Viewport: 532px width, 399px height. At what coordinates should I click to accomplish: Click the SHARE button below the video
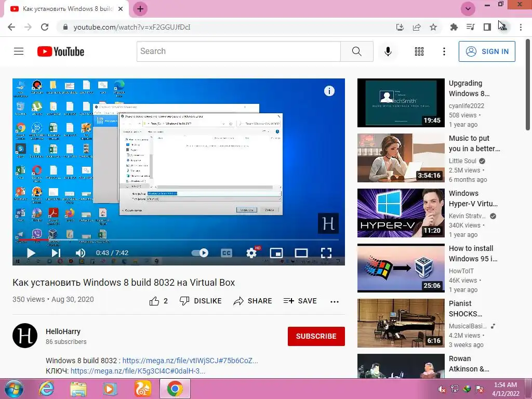pos(253,301)
